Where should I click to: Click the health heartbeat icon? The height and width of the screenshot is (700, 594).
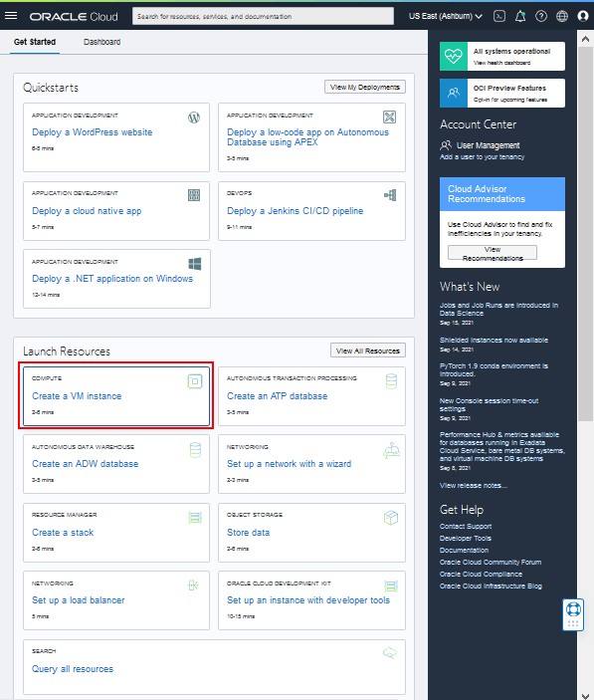pos(454,56)
